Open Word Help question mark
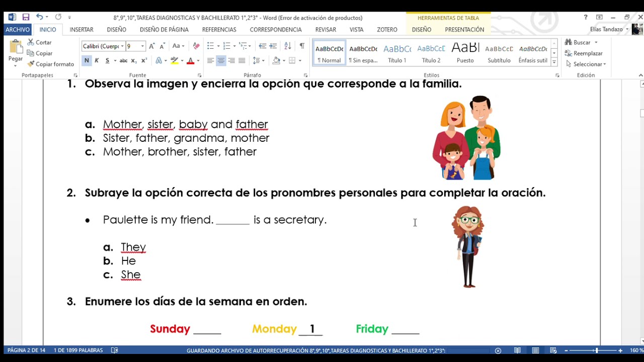The image size is (644, 362). (x=586, y=17)
